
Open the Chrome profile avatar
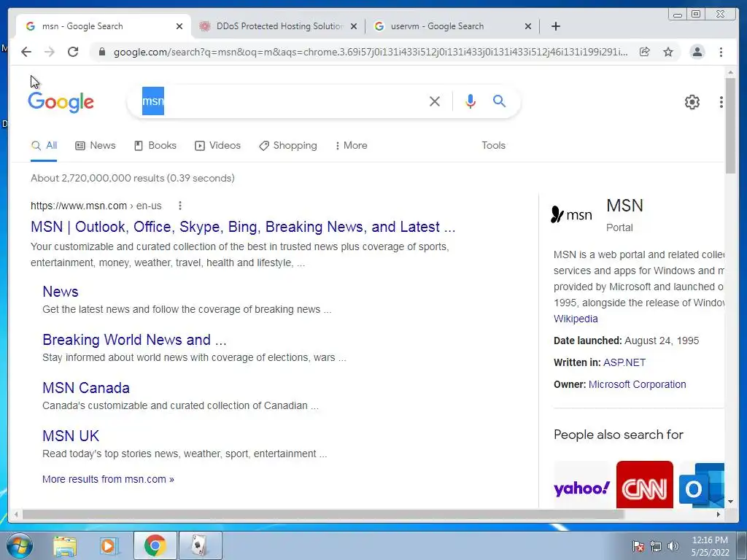click(x=697, y=52)
